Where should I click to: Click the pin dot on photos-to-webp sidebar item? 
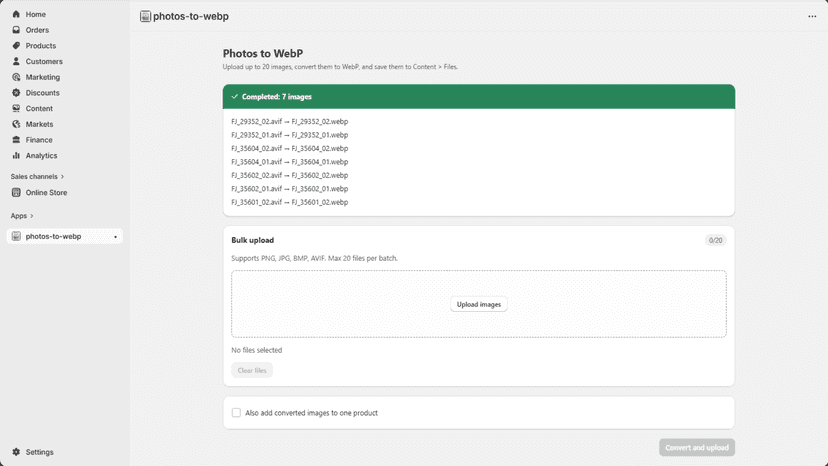(116, 237)
